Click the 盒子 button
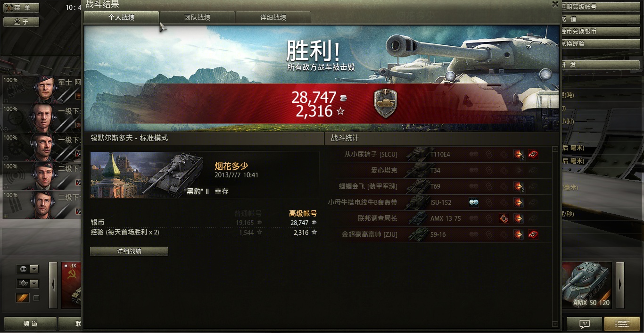Viewport: 644px width, 333px height. pos(21,22)
